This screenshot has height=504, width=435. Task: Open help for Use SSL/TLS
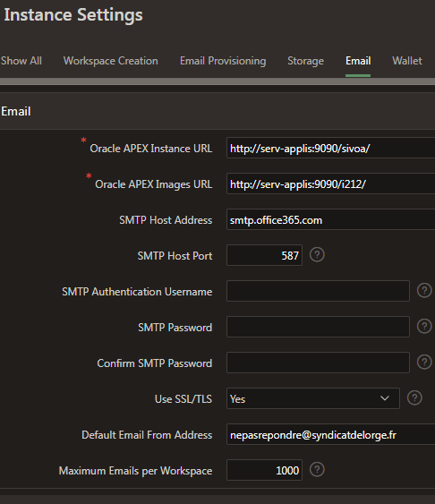tap(414, 398)
